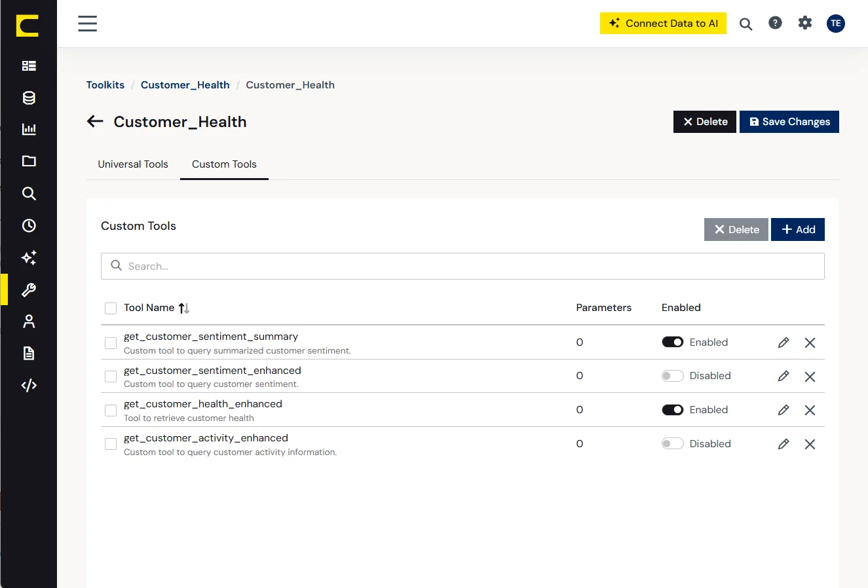The width and height of the screenshot is (868, 588).
Task: Open the wrench toolkits icon in sidebar
Action: [29, 289]
